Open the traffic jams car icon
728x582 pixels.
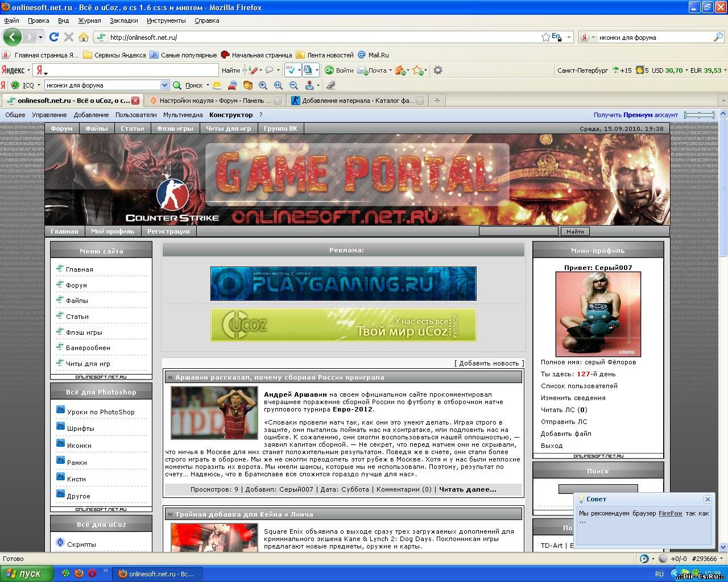pos(232,85)
